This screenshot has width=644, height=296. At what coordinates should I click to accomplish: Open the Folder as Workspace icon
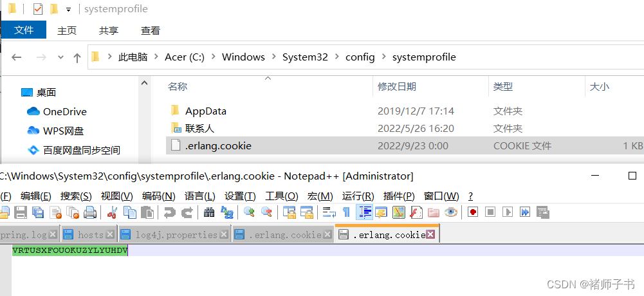[x=434, y=212]
